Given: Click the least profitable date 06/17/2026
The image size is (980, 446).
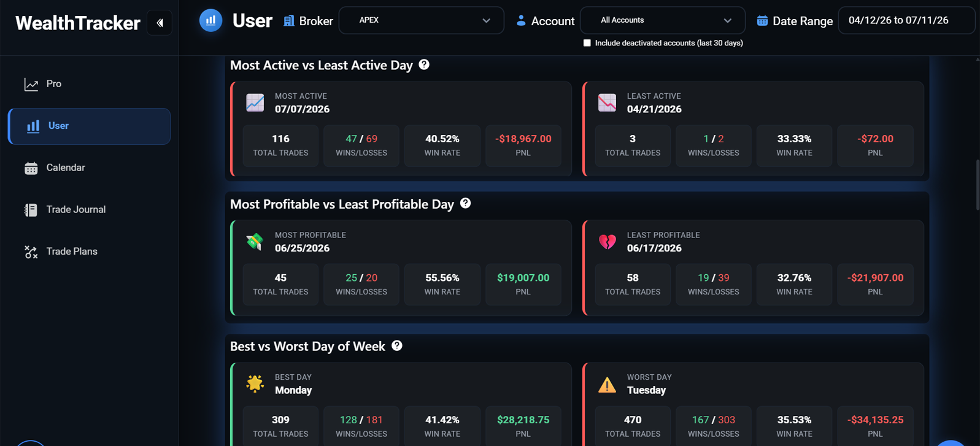Looking at the screenshot, I should (654, 248).
